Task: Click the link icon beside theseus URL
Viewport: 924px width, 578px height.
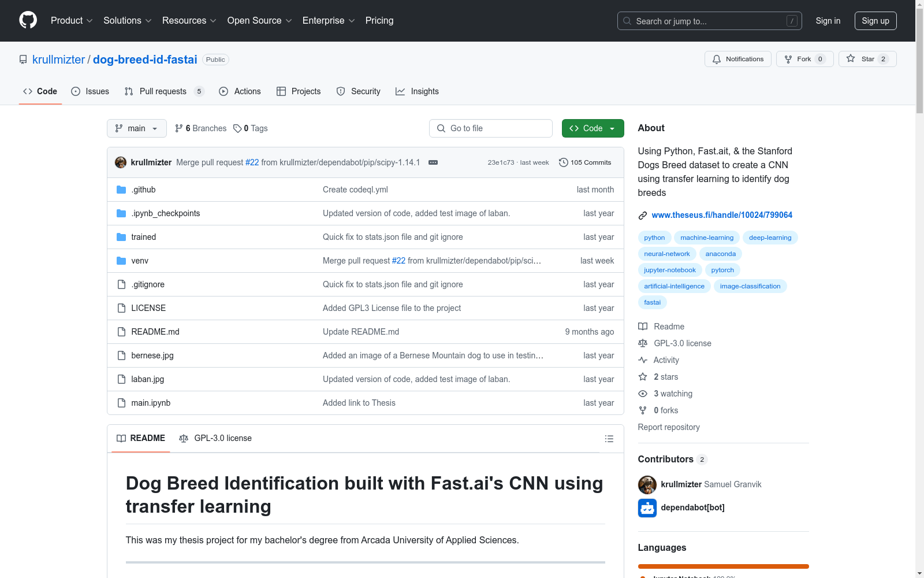Action: pyautogui.click(x=643, y=216)
